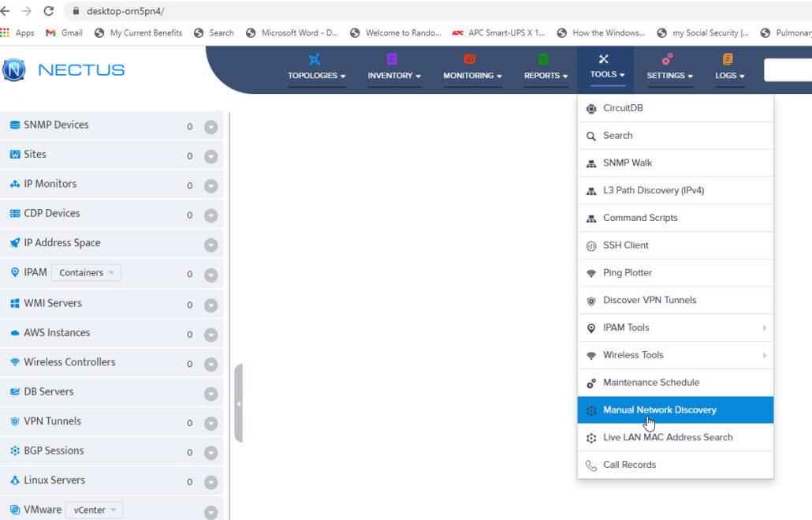This screenshot has width=812, height=520.
Task: Expand the IPAM Tools submenu
Action: 764,328
